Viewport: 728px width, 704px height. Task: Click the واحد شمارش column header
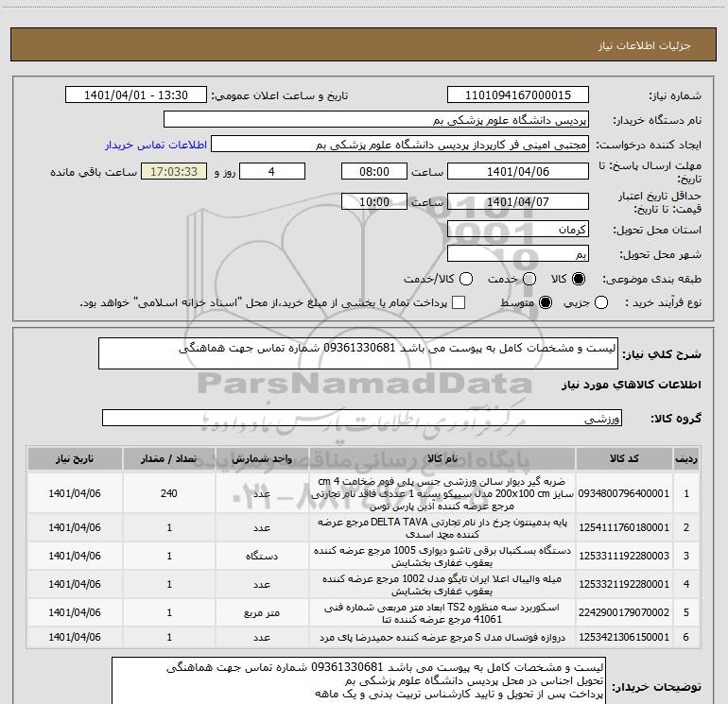click(262, 459)
